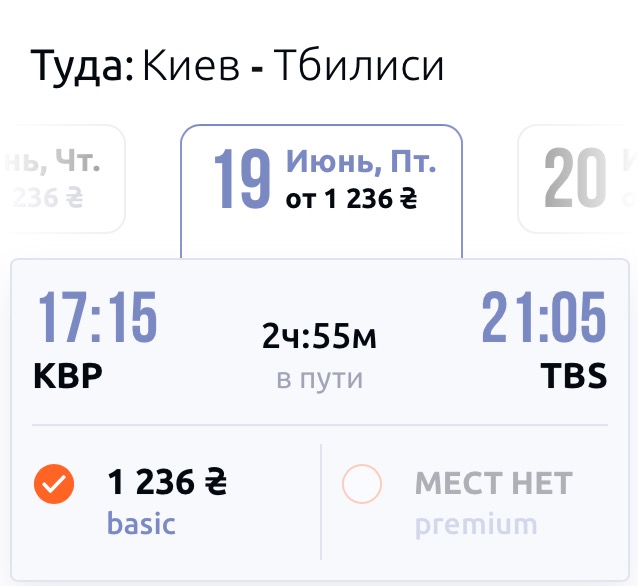The width and height of the screenshot is (638, 586).
Task: Click 'от 1 236 ₴' in selected date
Action: [351, 199]
